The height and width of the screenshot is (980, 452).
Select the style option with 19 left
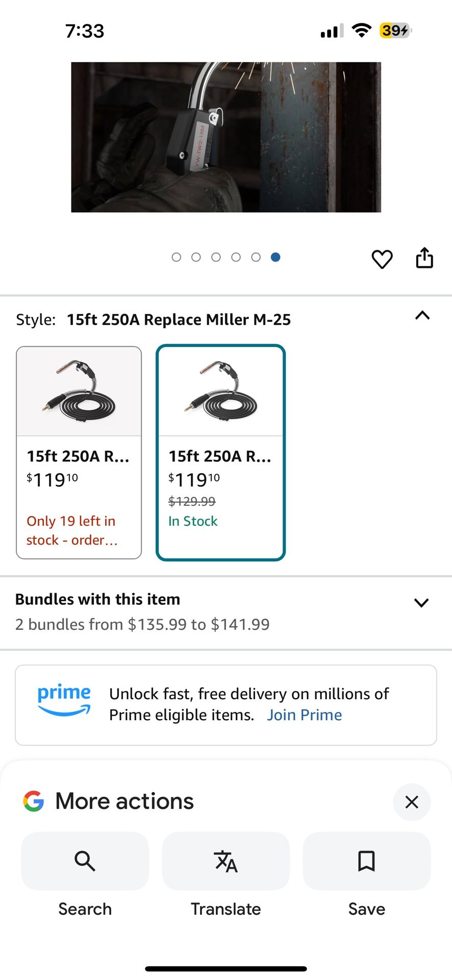click(x=79, y=452)
